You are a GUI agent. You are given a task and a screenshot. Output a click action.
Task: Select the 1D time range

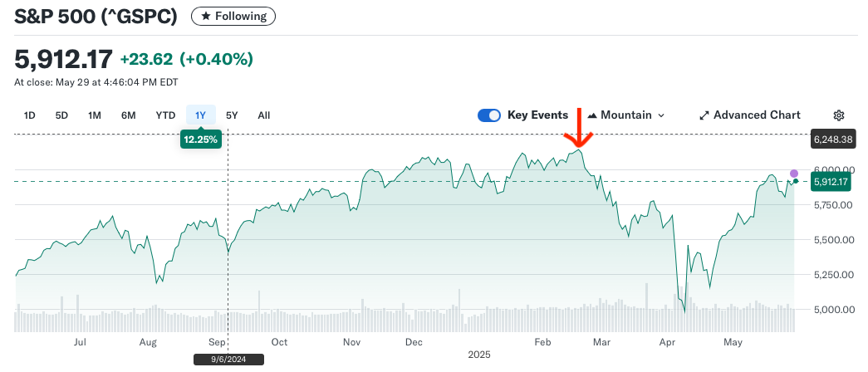[x=29, y=115]
